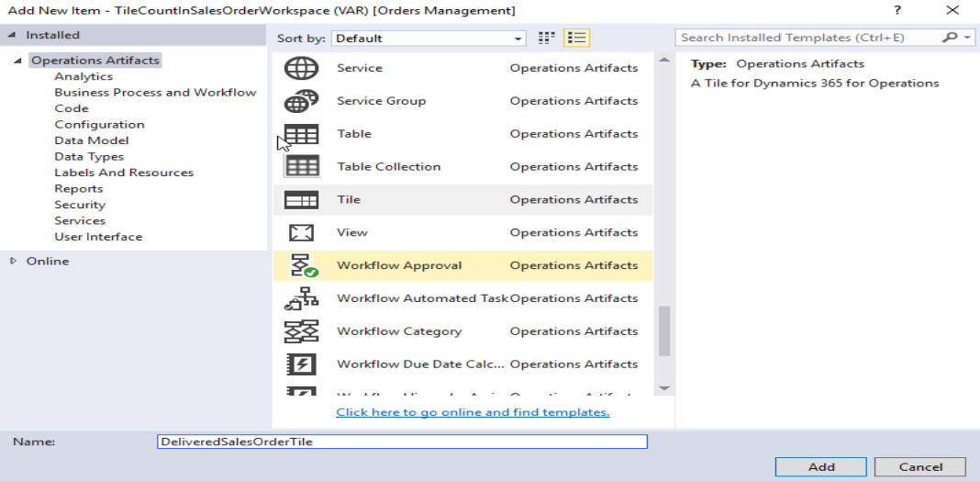Viewport: 980px width, 481px height.
Task: Select the Service Group icon
Action: [x=301, y=101]
